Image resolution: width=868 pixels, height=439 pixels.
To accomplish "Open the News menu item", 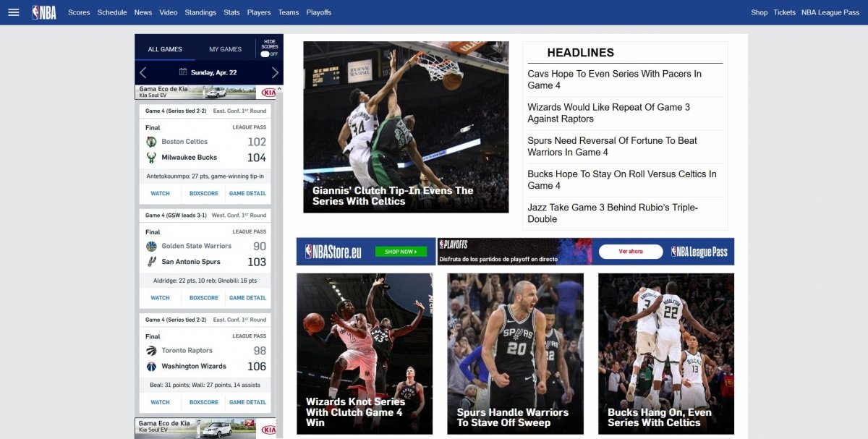I will tap(143, 12).
